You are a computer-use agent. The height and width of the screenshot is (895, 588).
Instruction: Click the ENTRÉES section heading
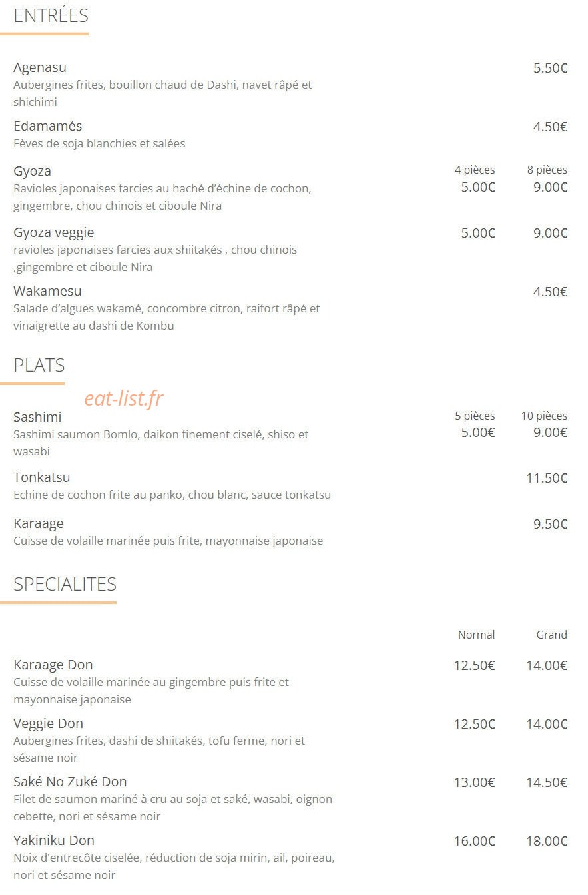pyautogui.click(x=51, y=16)
